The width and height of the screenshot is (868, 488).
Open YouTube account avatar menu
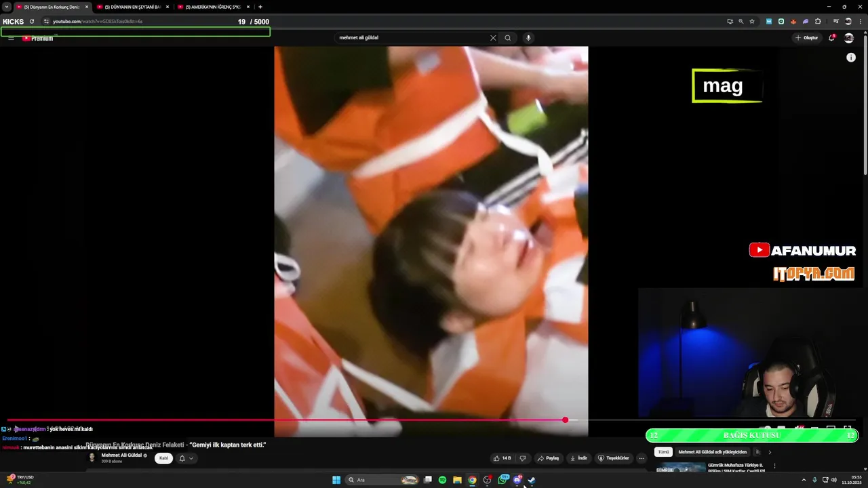[x=849, y=38]
